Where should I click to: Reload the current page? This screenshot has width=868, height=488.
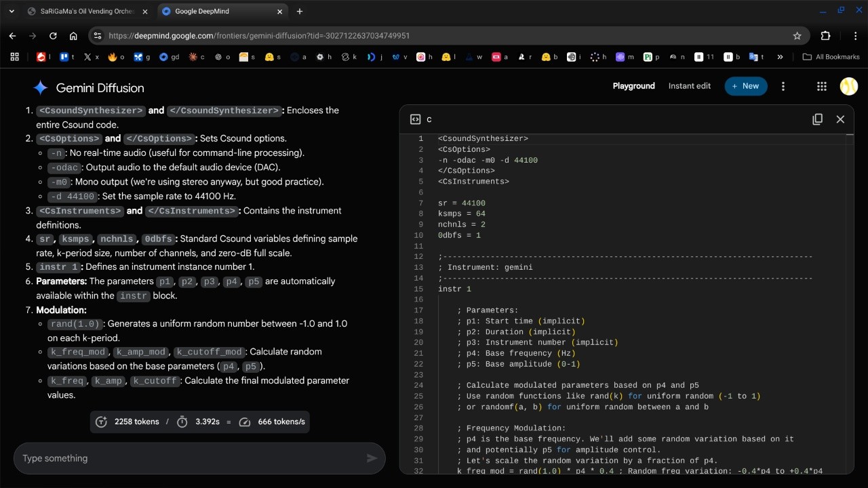[x=53, y=36]
